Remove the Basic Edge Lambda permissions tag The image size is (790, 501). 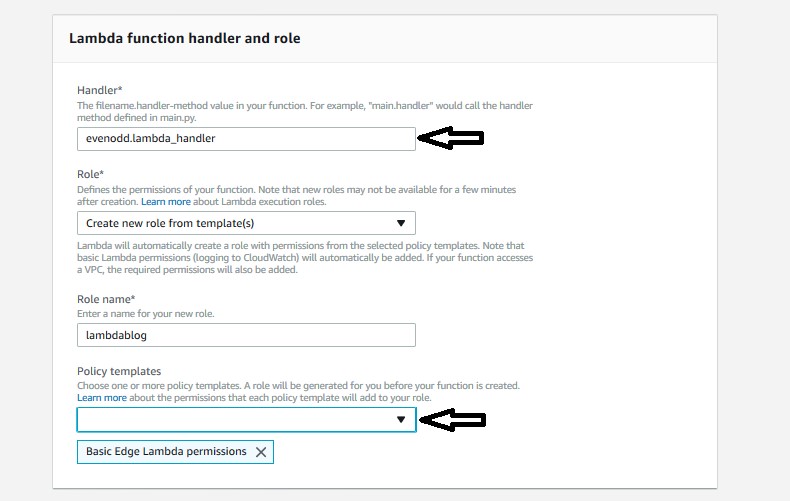click(x=260, y=452)
